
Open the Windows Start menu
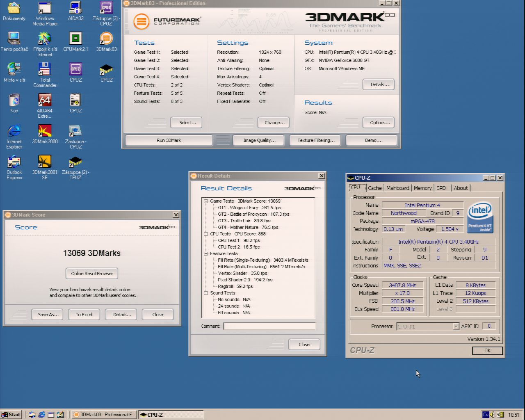pos(11,415)
